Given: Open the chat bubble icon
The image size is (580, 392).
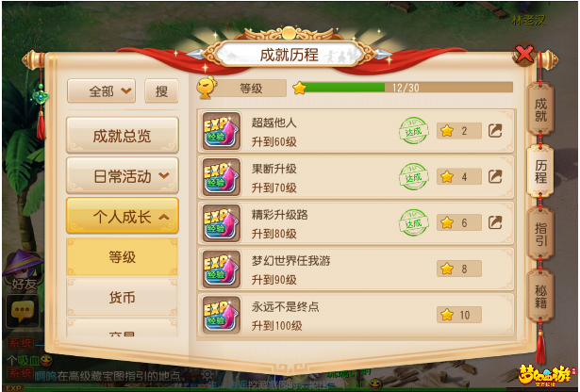Looking at the screenshot, I should pyautogui.click(x=23, y=311).
